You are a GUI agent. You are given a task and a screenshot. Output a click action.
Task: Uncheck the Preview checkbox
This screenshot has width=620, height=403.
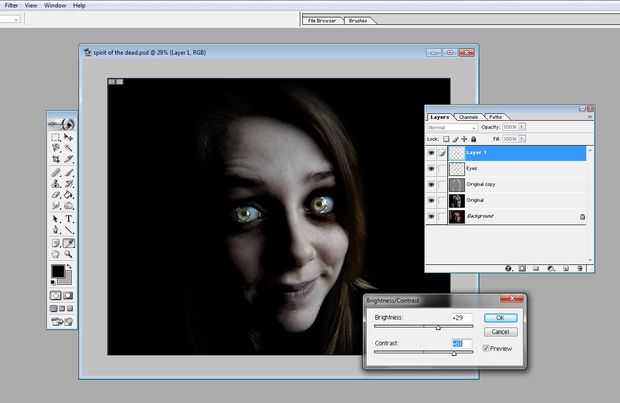pos(487,348)
